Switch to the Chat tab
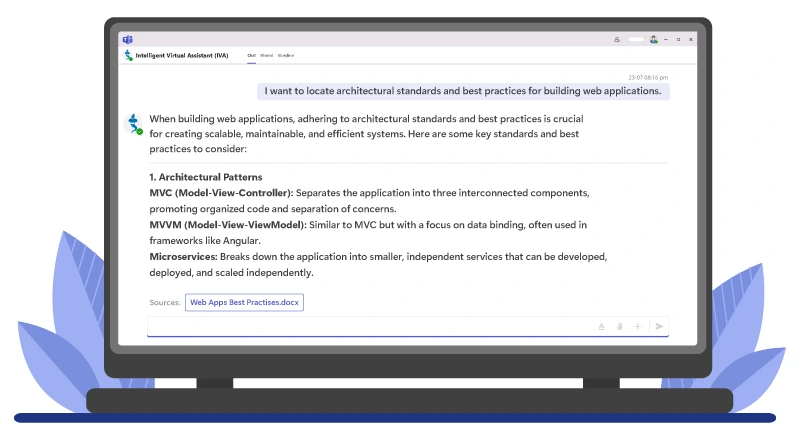Image resolution: width=800 pixels, height=440 pixels. tap(252, 55)
